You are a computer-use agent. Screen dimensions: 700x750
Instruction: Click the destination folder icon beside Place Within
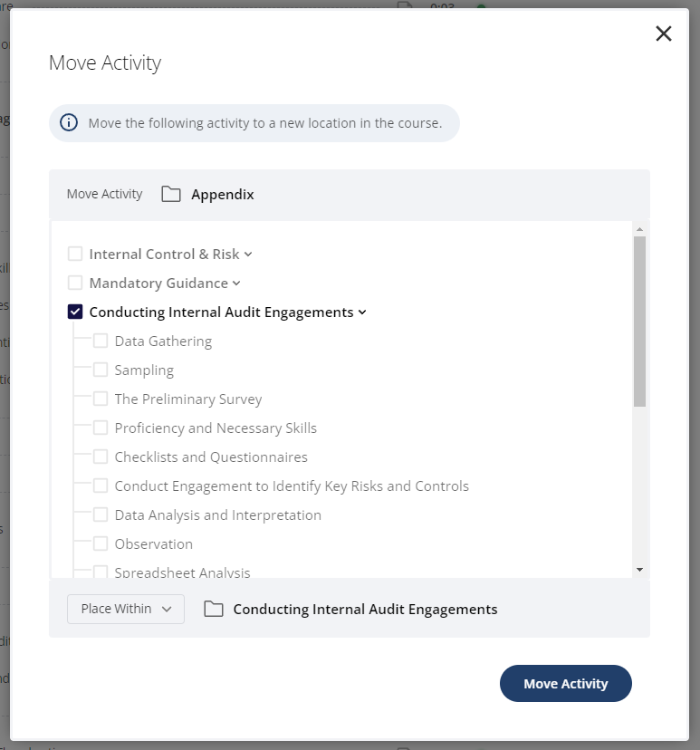[x=213, y=609]
